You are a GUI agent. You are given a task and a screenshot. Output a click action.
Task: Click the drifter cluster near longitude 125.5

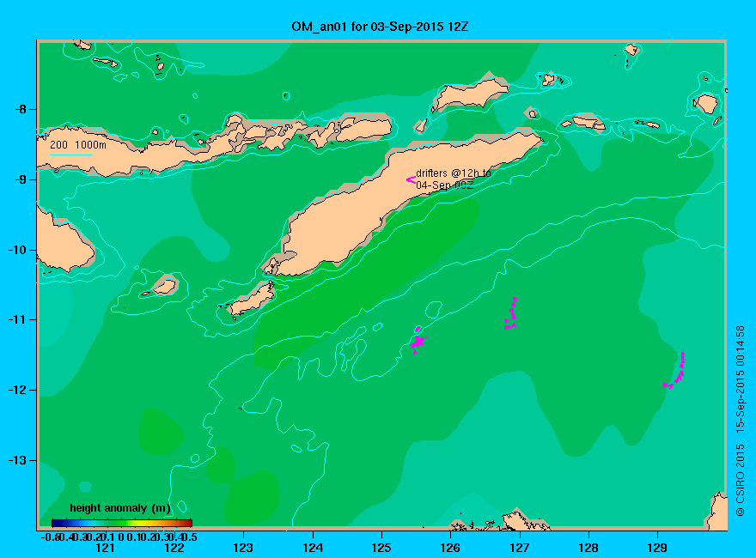(x=418, y=340)
